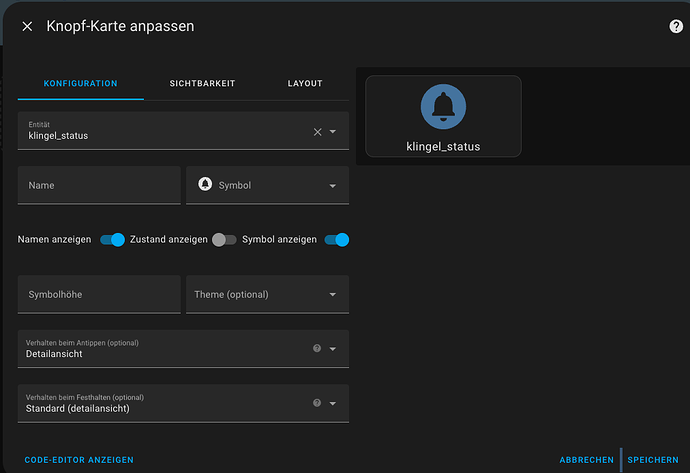Switch to the Layout tab
This screenshot has width=690, height=473.
304,84
